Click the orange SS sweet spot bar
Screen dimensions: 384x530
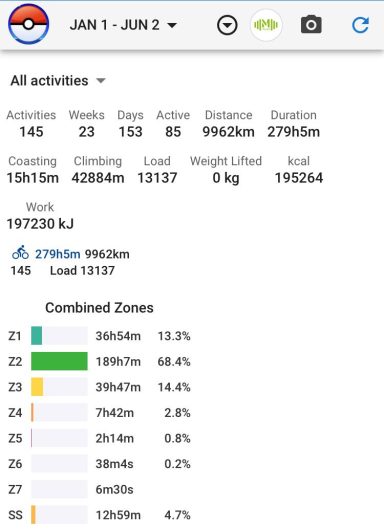(x=33, y=514)
